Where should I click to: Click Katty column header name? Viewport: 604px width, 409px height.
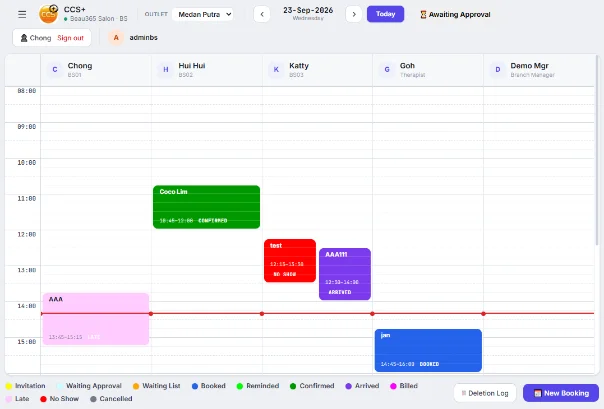point(299,66)
